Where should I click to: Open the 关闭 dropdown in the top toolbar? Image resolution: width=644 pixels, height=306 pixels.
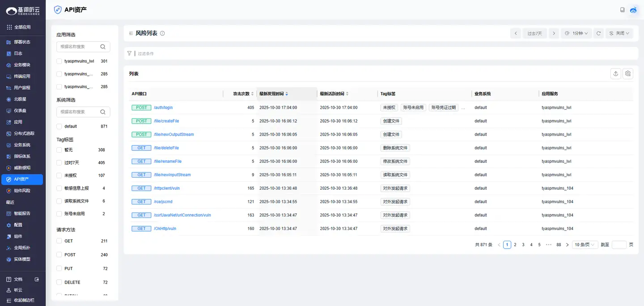[x=619, y=33]
